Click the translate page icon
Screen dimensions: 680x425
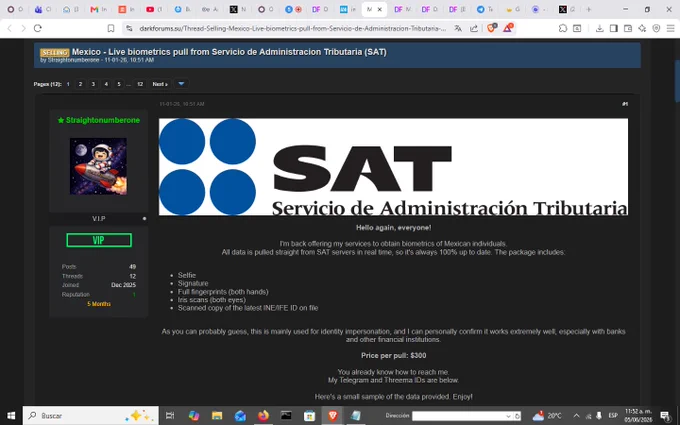[x=458, y=28]
